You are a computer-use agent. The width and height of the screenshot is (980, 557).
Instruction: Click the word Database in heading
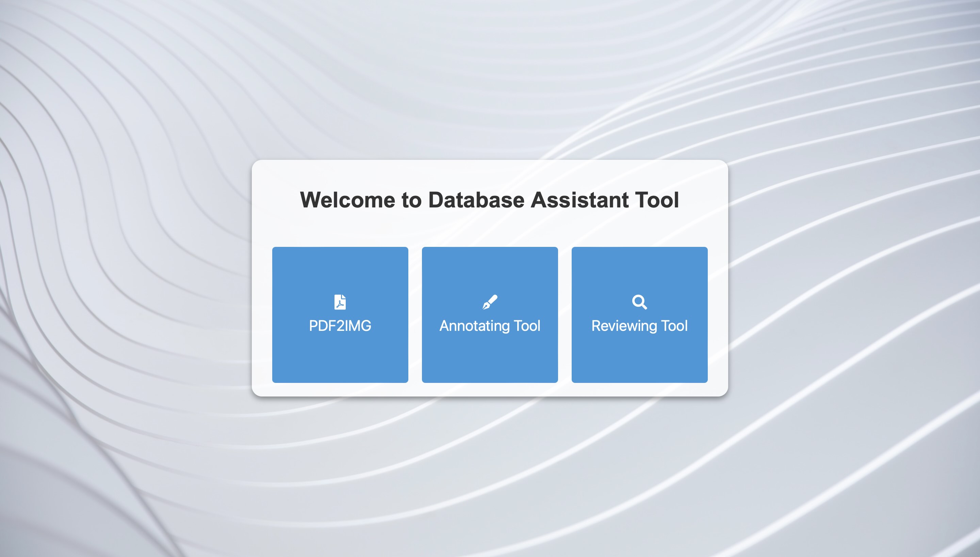[x=476, y=200]
